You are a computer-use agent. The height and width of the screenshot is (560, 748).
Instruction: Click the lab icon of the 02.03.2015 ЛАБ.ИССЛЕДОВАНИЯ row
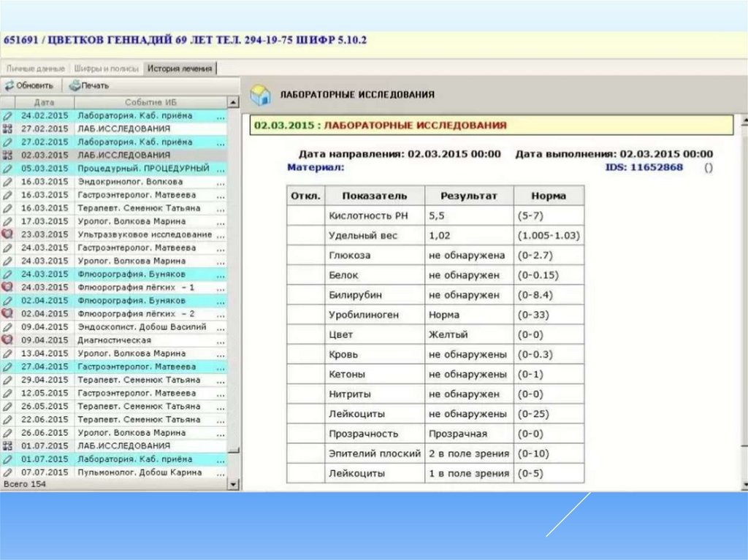7,156
